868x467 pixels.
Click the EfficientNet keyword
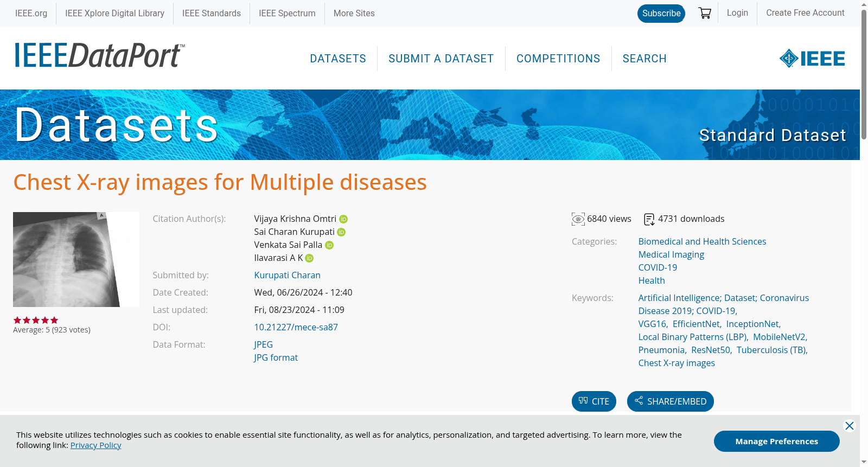[x=696, y=324]
